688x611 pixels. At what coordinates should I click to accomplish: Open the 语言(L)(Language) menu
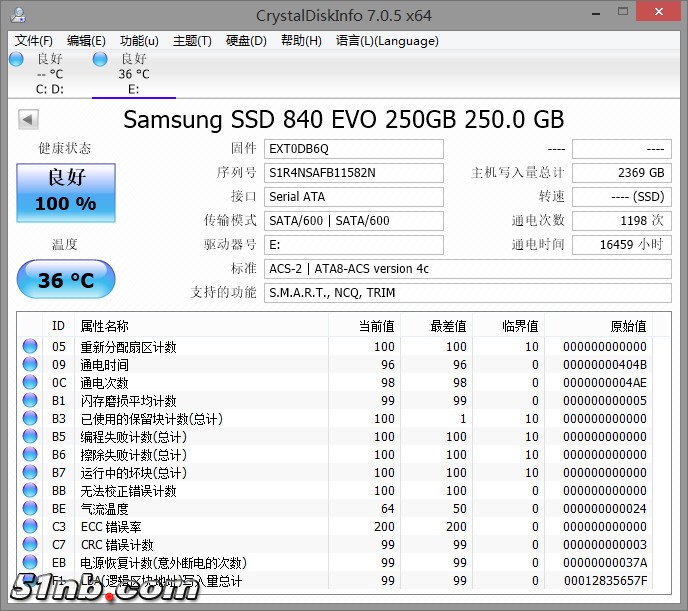coord(387,41)
